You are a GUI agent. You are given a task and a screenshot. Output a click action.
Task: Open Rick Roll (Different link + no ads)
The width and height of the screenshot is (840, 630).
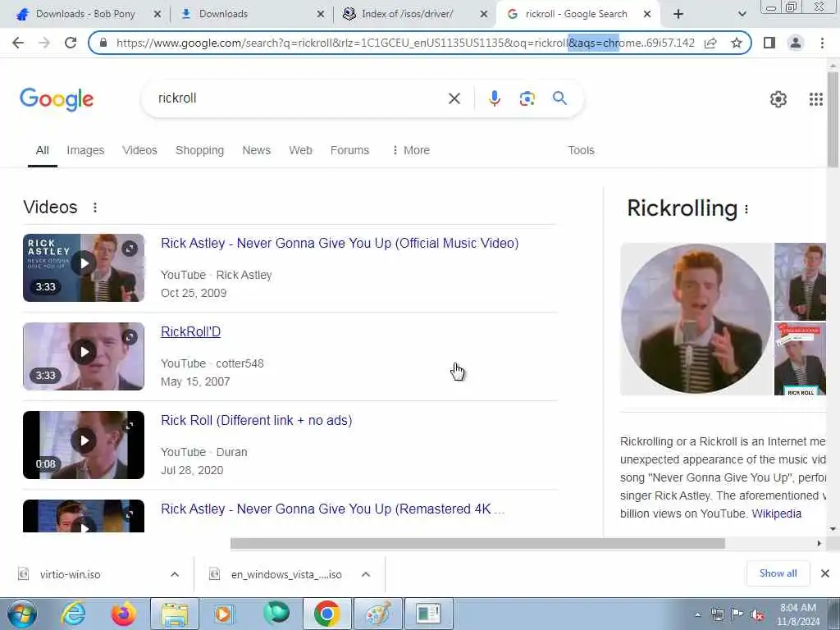pos(257,421)
